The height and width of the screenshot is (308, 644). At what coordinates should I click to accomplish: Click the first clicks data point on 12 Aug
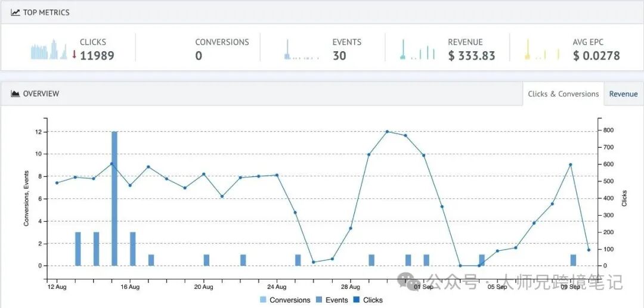pos(57,183)
